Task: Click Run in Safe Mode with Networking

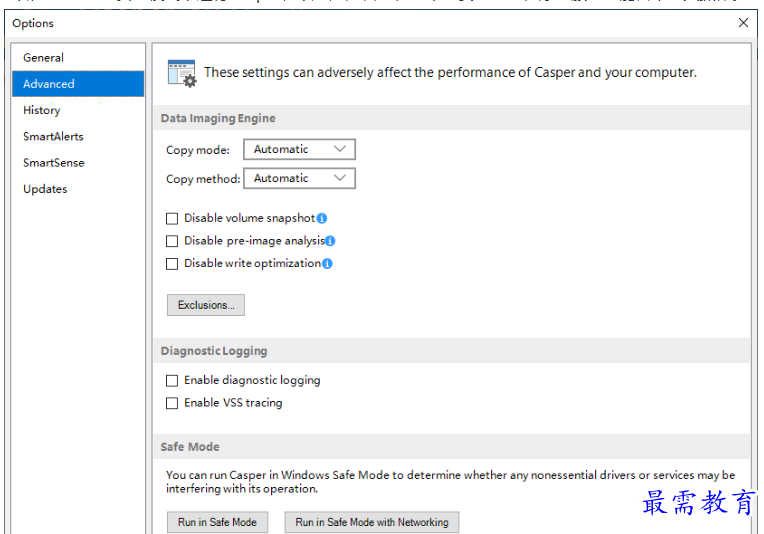Action: point(372,522)
